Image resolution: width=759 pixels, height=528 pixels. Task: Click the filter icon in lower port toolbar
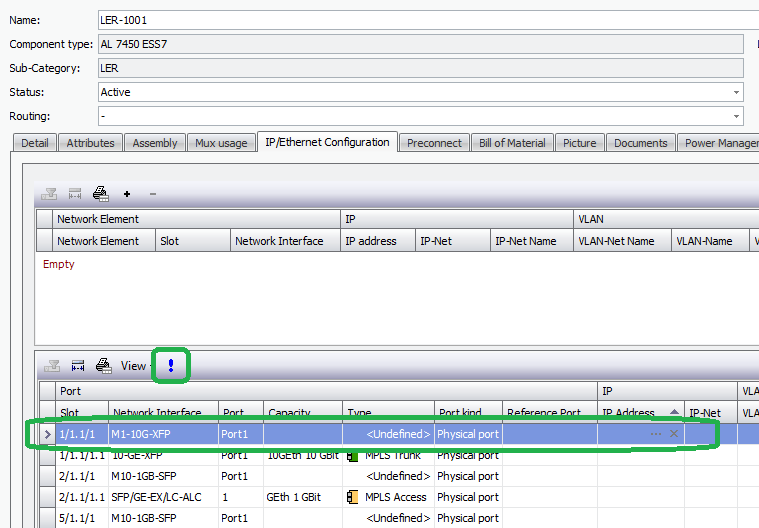(x=52, y=366)
